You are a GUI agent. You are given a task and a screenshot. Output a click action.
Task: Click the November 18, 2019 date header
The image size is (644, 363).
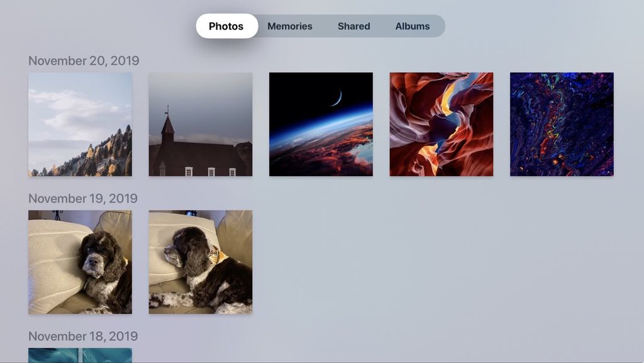[83, 337]
